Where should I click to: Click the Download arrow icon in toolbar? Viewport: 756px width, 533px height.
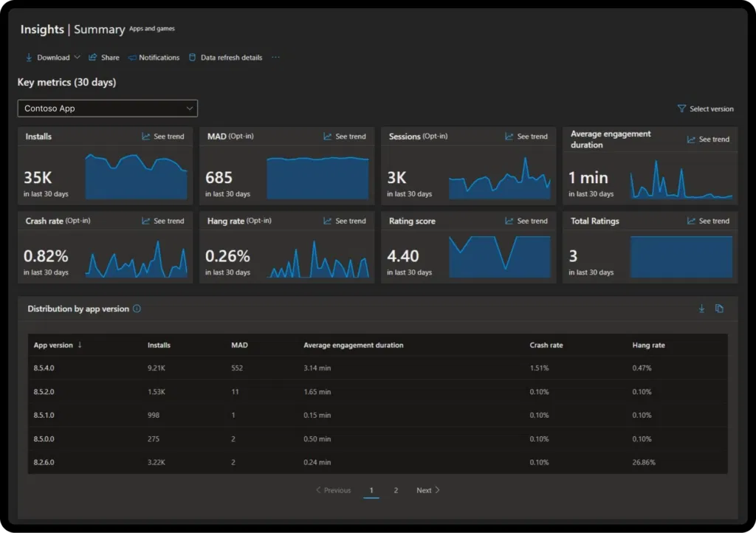tap(29, 58)
